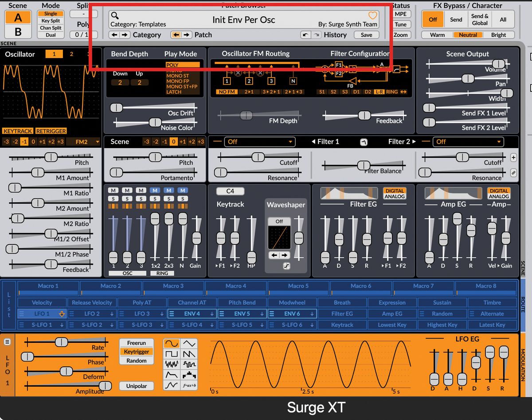Select the envelope LFO shape icon

click(172, 375)
